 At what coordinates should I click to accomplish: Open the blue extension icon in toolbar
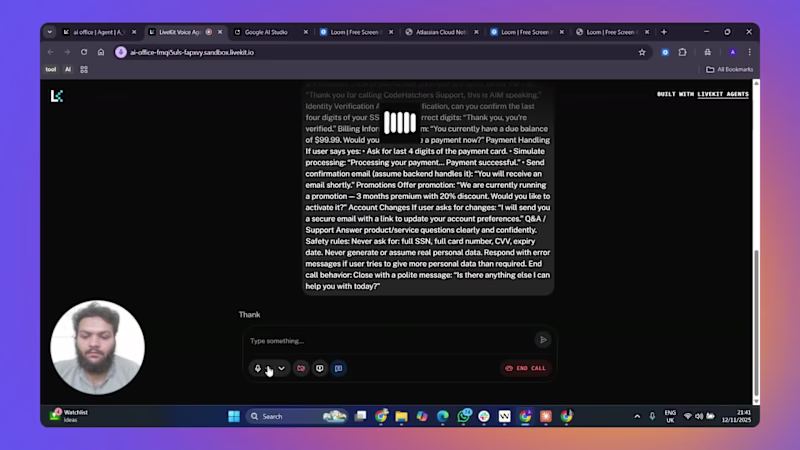pyautogui.click(x=665, y=52)
